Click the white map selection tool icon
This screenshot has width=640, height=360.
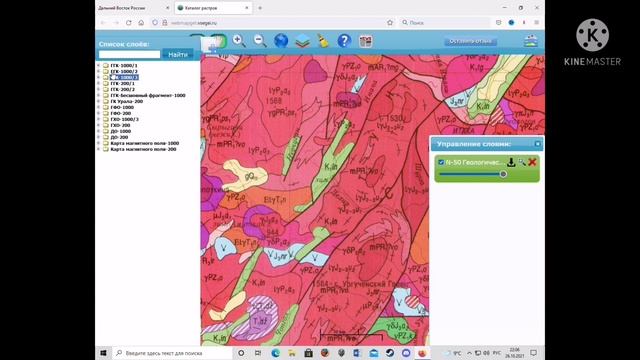[x=210, y=44]
